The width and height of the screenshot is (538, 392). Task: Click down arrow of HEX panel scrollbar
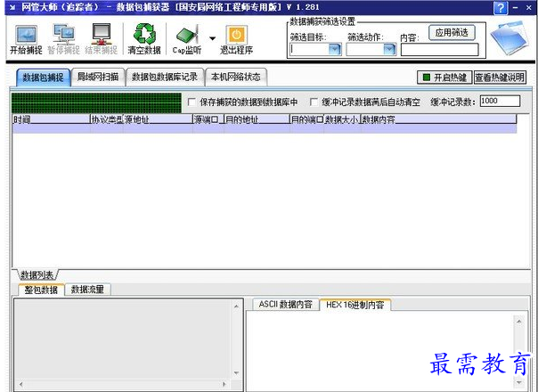518,381
